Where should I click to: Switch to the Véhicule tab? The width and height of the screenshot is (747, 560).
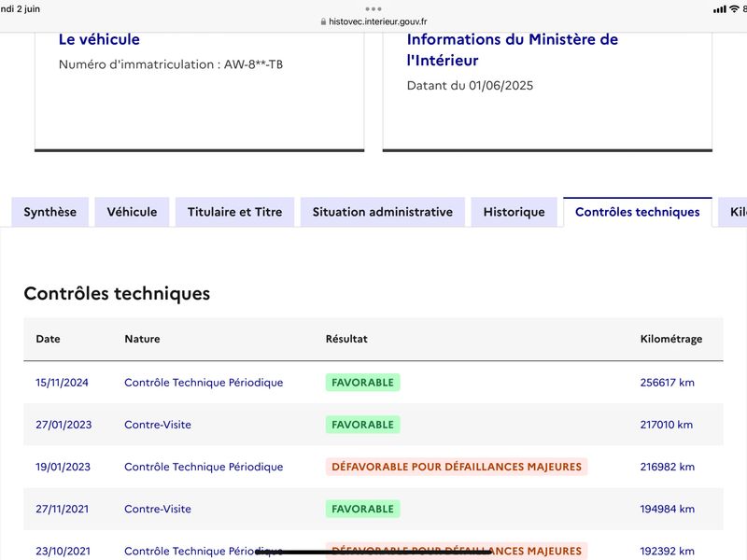tap(132, 212)
